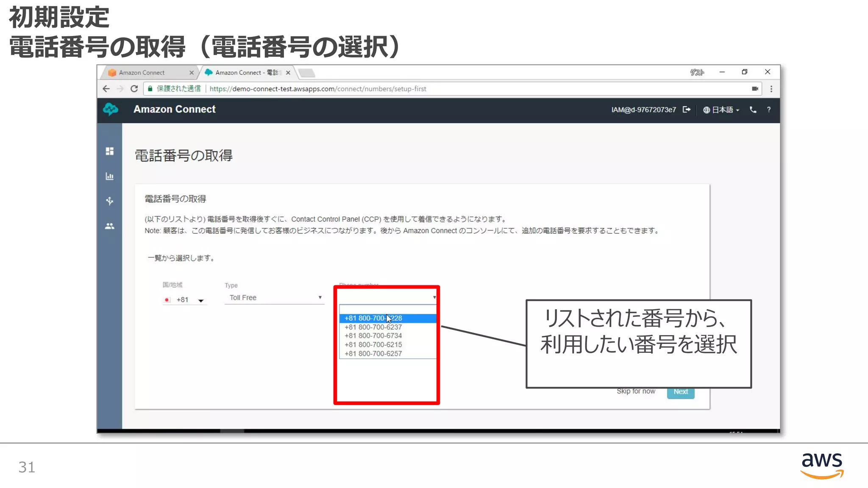Open the routing icon in the sidebar

coord(109,201)
